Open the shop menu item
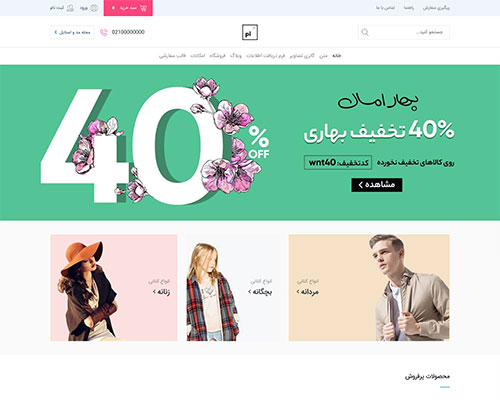The height and width of the screenshot is (400, 500). [218, 56]
